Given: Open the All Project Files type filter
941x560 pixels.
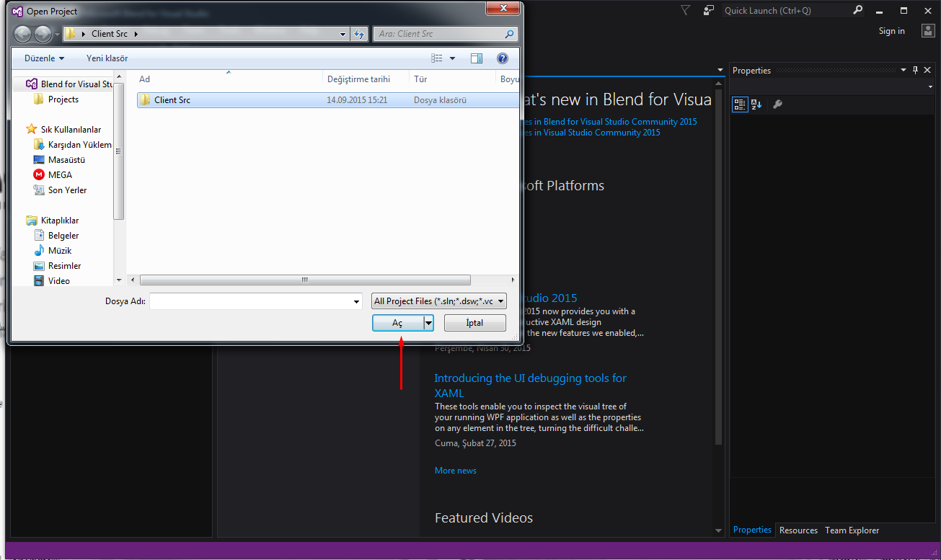Looking at the screenshot, I should click(439, 301).
